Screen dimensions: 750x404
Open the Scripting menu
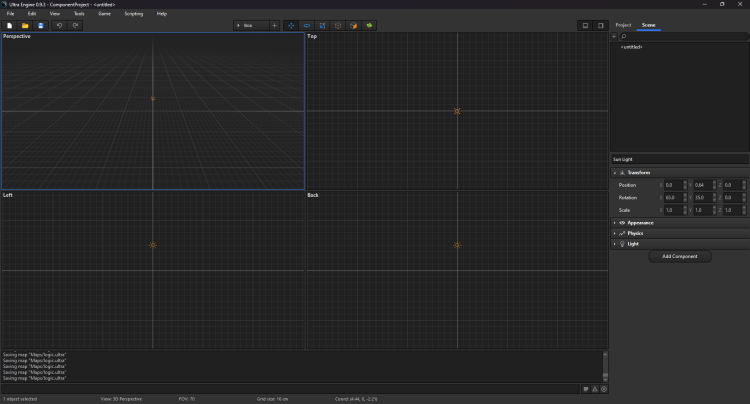133,14
